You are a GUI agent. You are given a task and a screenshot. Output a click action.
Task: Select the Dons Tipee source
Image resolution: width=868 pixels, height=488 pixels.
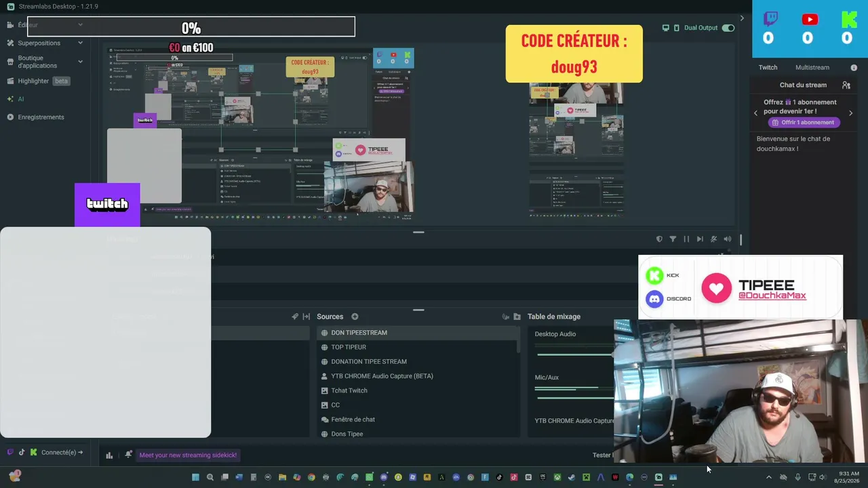[x=418, y=434]
